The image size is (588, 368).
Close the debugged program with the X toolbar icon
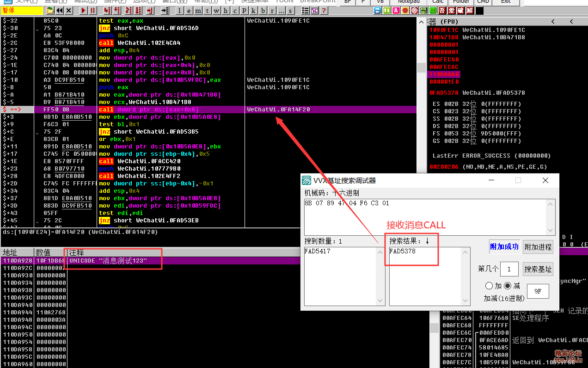pos(68,10)
